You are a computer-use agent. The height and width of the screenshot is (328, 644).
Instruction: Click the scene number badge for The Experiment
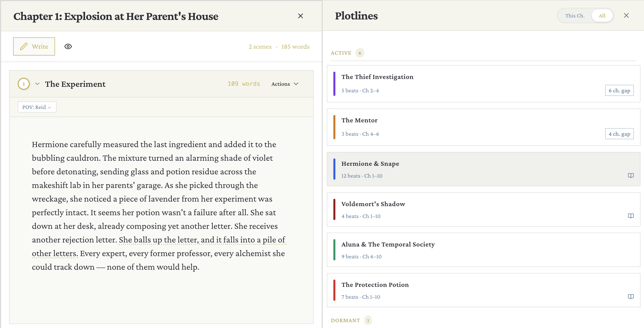23,84
